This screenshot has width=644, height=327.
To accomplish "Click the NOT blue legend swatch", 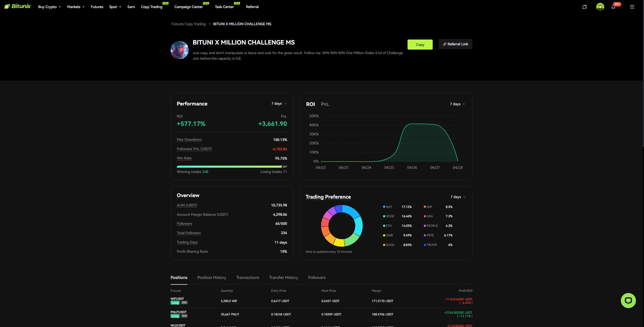I will click(384, 207).
